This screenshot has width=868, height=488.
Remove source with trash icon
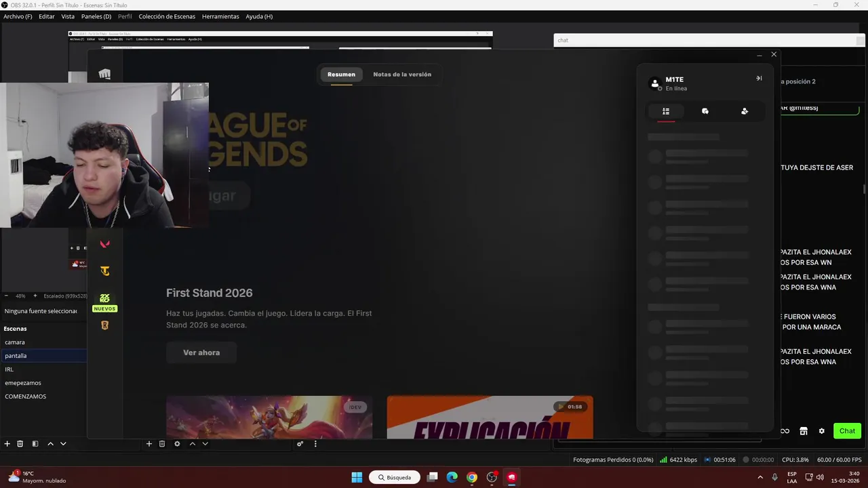coord(162,444)
